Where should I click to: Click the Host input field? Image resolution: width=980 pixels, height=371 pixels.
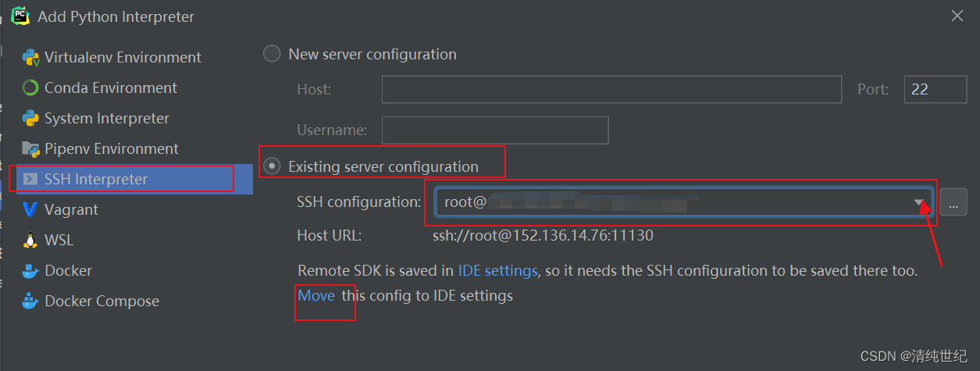click(x=611, y=90)
